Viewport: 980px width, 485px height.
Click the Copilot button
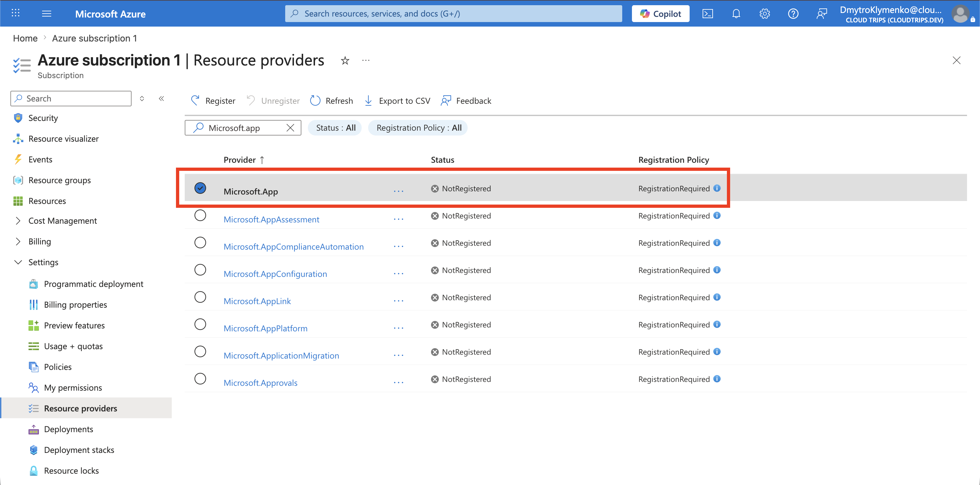click(660, 14)
